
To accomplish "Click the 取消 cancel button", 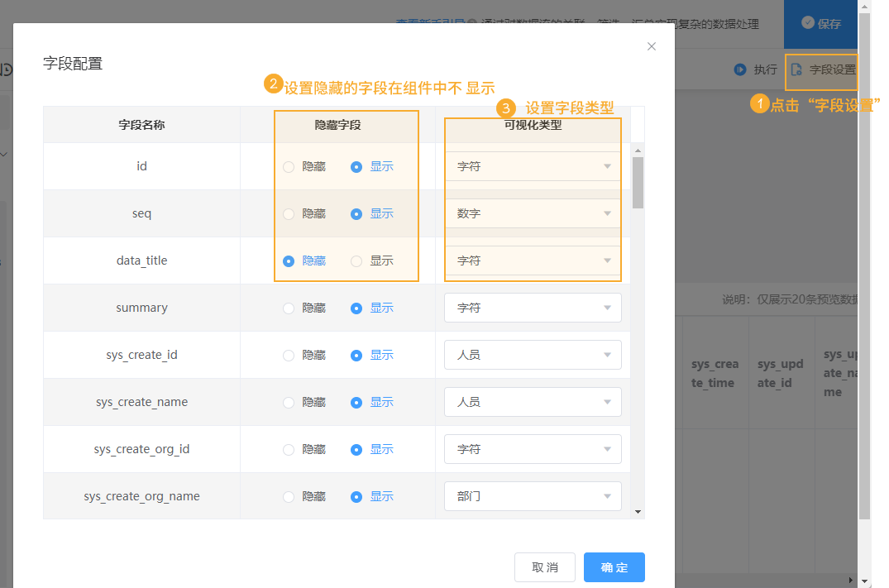I will pos(544,566).
